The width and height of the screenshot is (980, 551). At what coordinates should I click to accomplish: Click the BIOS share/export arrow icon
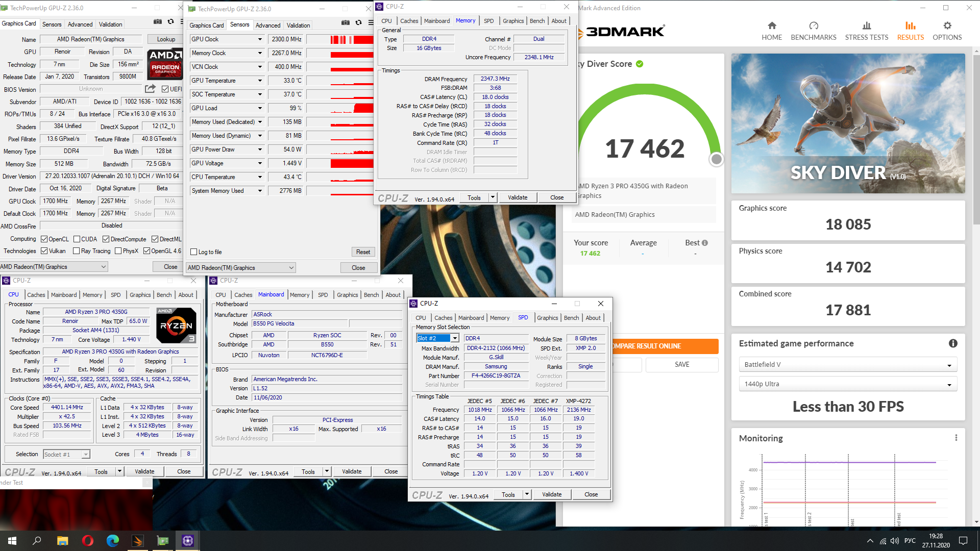tap(151, 89)
